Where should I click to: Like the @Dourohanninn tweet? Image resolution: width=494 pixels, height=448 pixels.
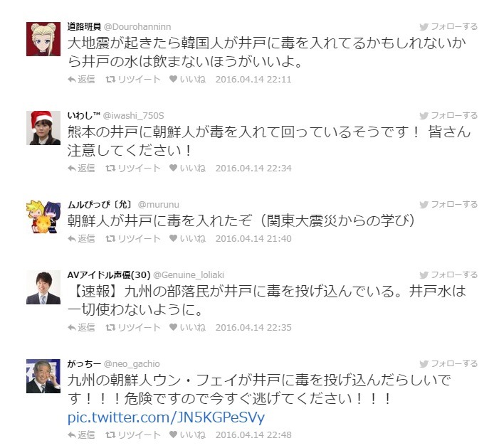coord(187,80)
